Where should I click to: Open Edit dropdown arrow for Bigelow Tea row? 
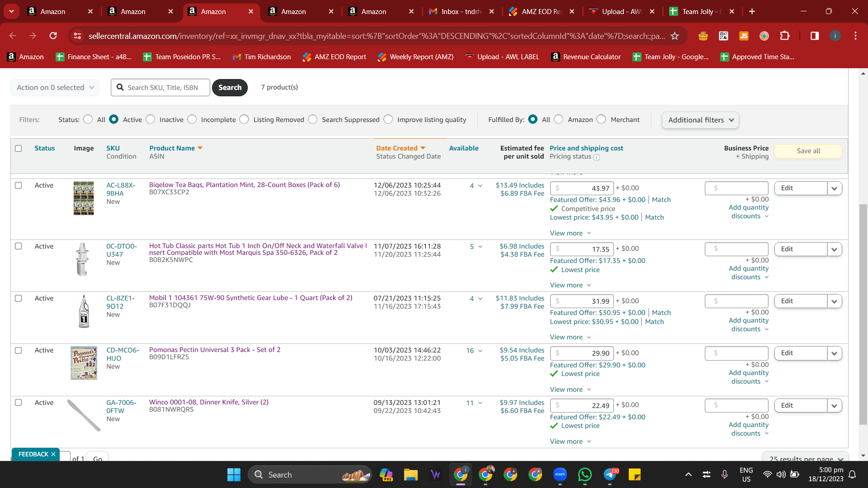point(835,188)
